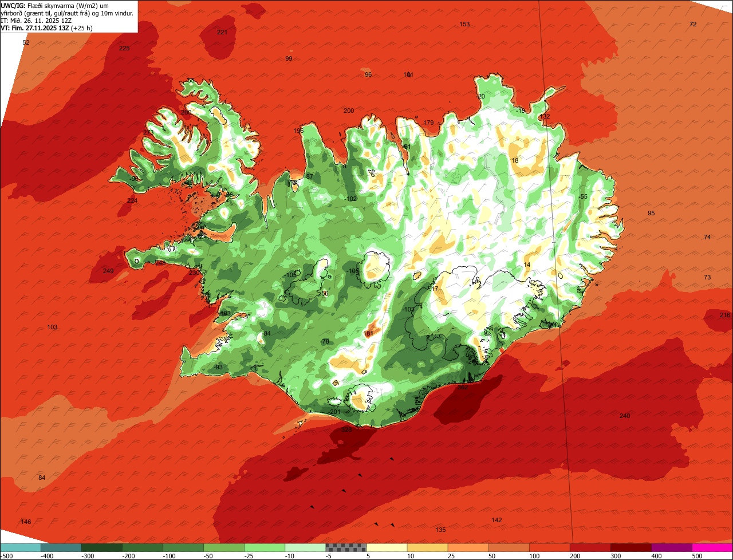Image resolution: width=733 pixels, height=560 pixels.
Task: Select the purple legend swatch between 400 and 500
Action: [672, 547]
